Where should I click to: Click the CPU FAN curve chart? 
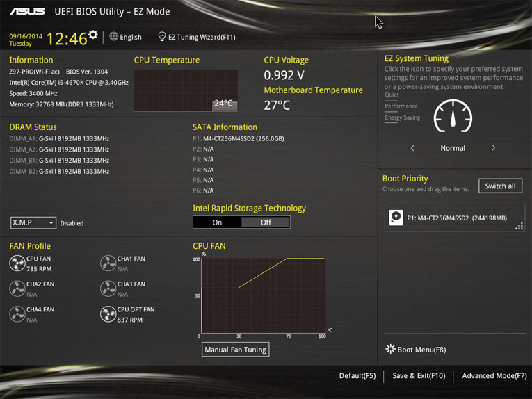[264, 295]
